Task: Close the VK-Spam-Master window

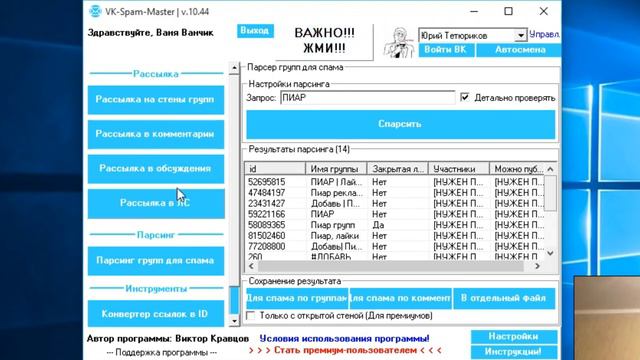Action: 544,11
